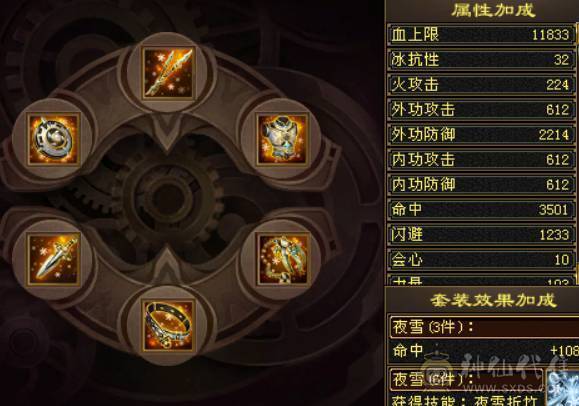Choose the short sword equipment icon
This screenshot has width=579, height=406.
54,259
